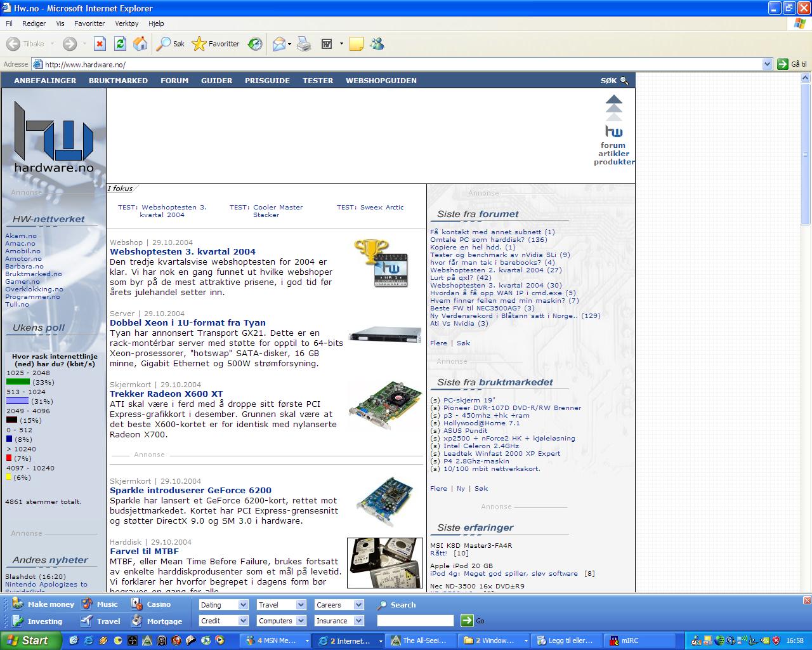Open the Dating dropdown
The width and height of the screenshot is (812, 650).
[223, 604]
